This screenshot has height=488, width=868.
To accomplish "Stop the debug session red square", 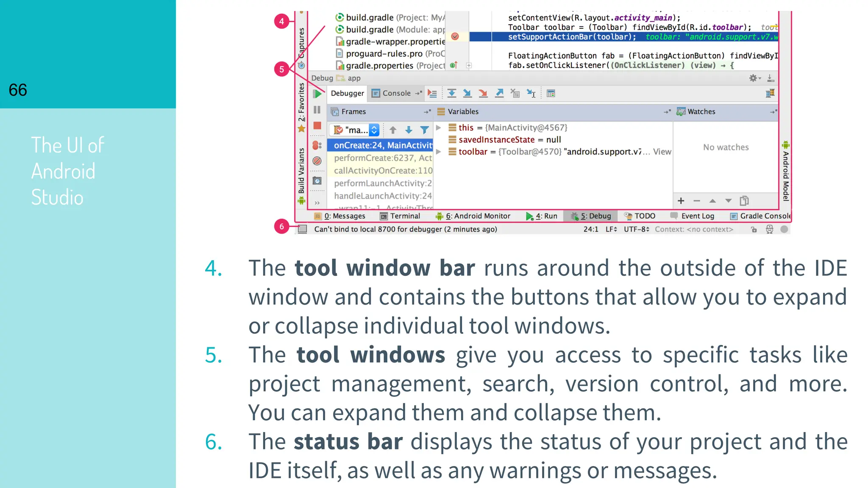I will [x=317, y=126].
